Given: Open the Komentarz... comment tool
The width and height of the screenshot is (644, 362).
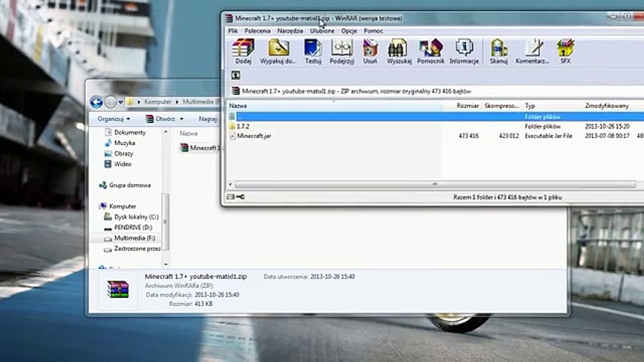Looking at the screenshot, I should 532,51.
